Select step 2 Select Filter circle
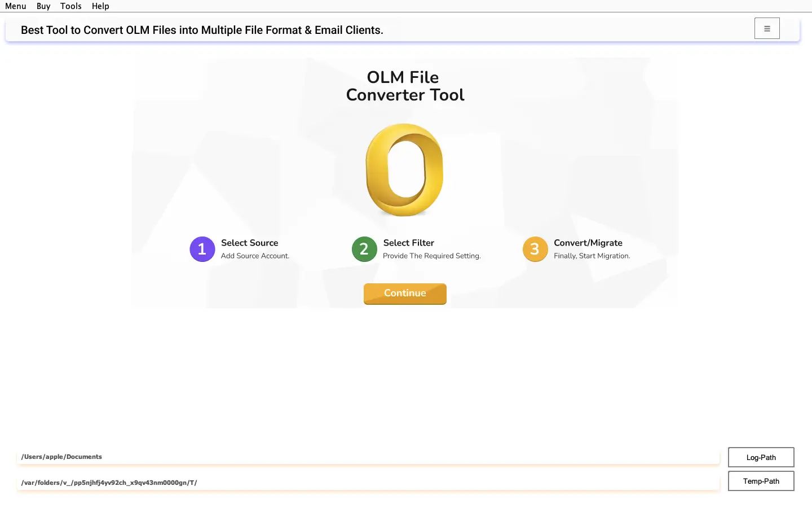Image resolution: width=812 pixels, height=508 pixels. (364, 249)
